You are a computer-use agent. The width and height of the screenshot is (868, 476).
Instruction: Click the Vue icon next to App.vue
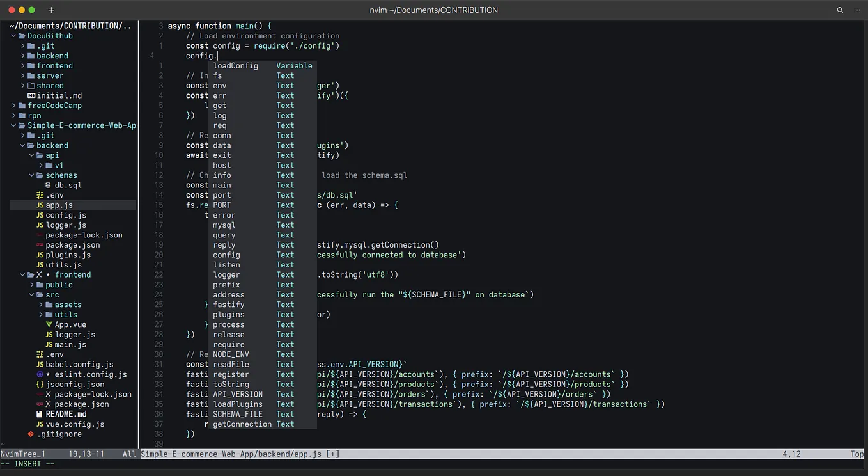(x=49, y=324)
